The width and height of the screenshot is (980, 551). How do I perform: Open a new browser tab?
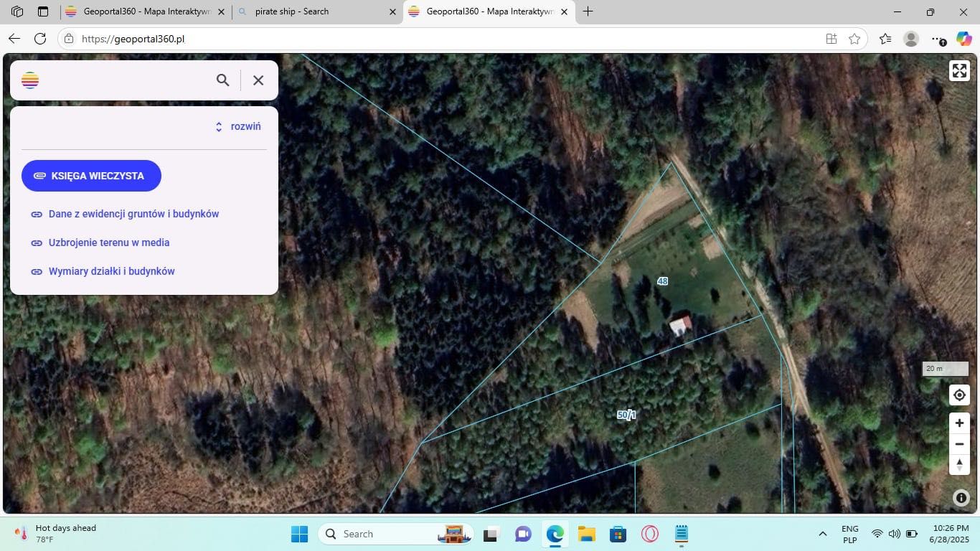point(588,11)
